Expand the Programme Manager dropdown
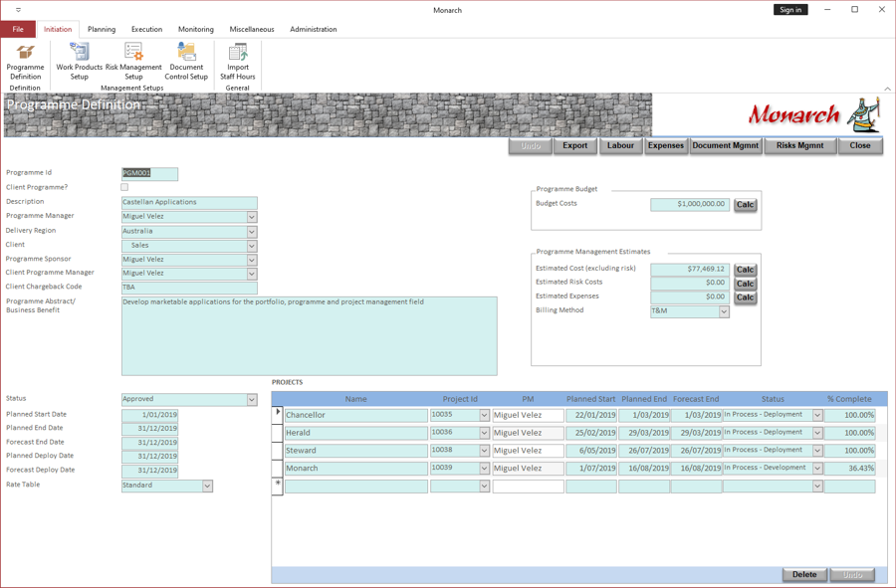Screen dimensions: 896x588 pyautogui.click(x=252, y=217)
